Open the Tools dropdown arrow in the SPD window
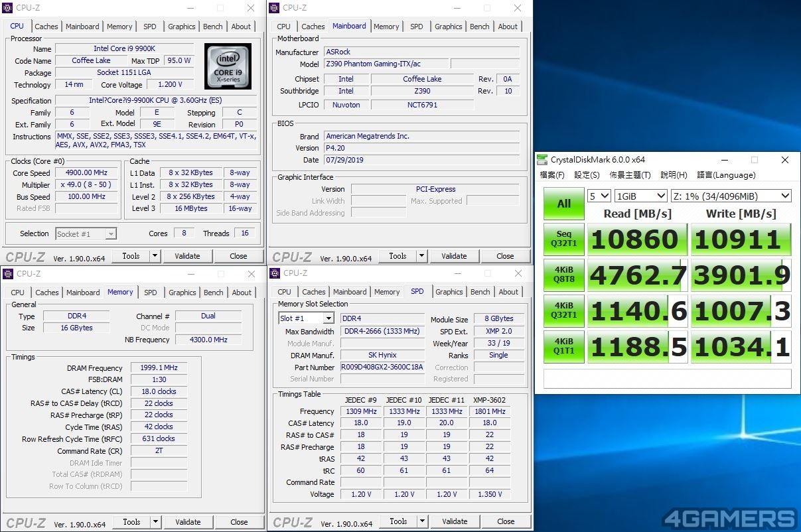 click(422, 521)
